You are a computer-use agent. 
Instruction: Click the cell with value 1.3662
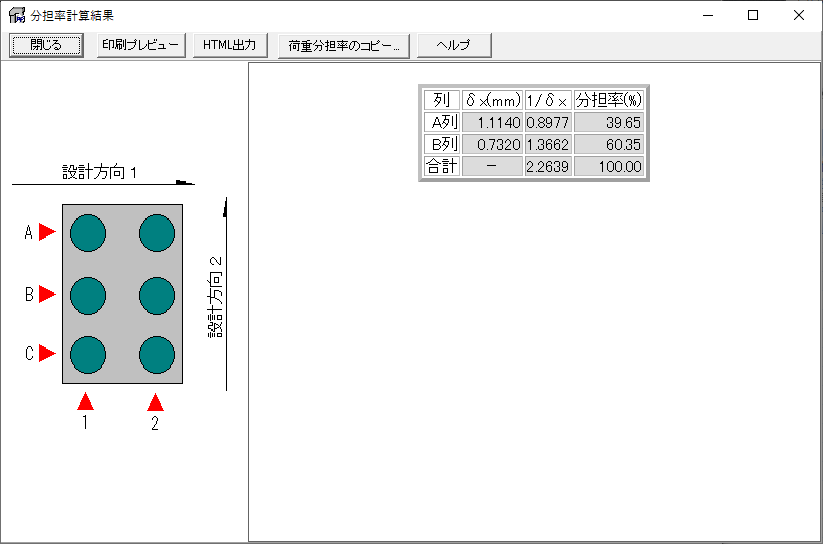(548, 144)
